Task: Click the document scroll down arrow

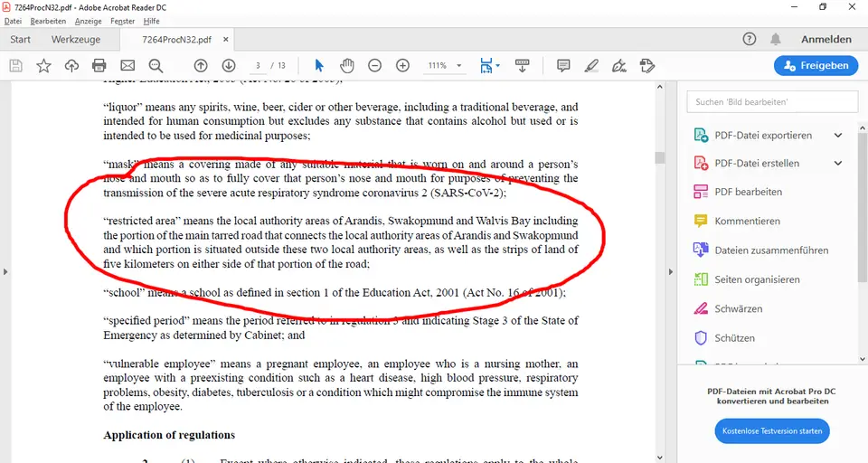Action: coord(659,458)
